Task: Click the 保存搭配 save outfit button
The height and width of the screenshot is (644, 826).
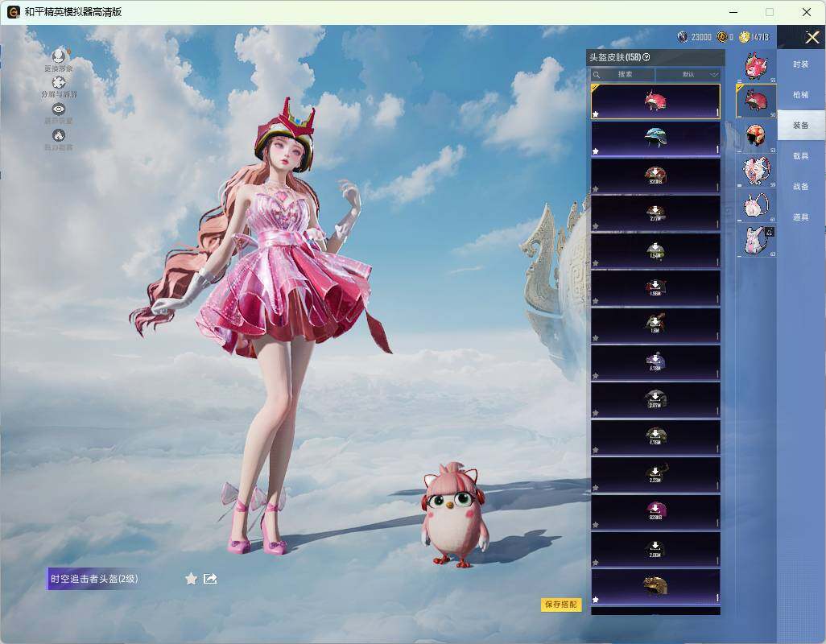Action: click(x=561, y=604)
